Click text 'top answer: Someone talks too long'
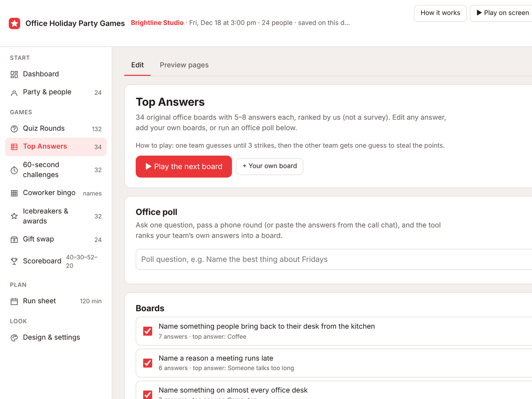 pyautogui.click(x=243, y=368)
